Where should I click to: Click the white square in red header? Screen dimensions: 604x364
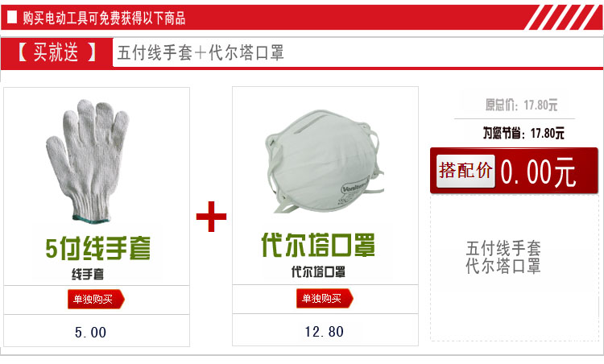pyautogui.click(x=12, y=18)
